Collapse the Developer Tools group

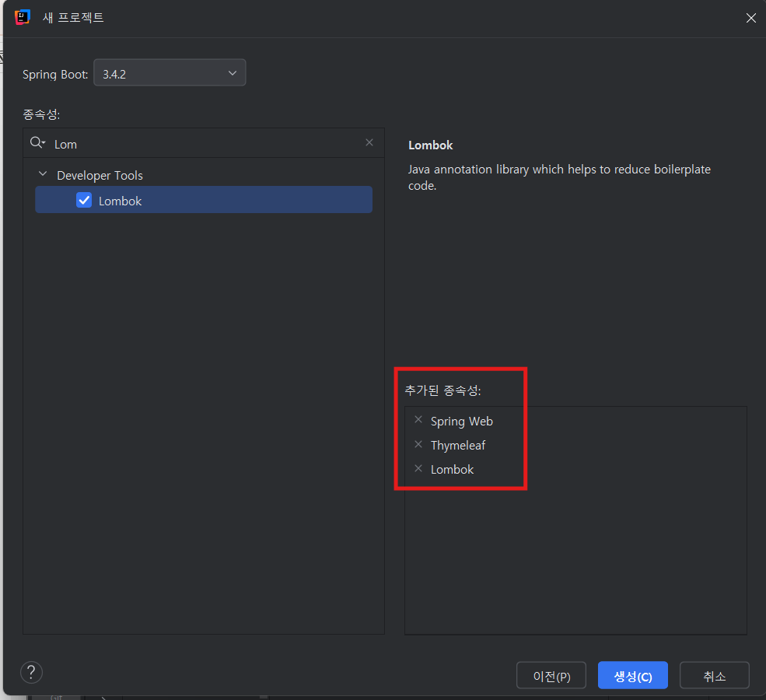coord(43,174)
